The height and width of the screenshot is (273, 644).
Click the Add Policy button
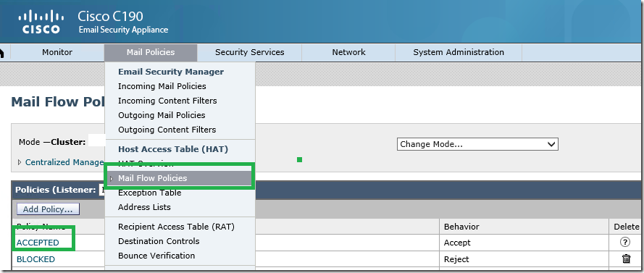pos(48,209)
